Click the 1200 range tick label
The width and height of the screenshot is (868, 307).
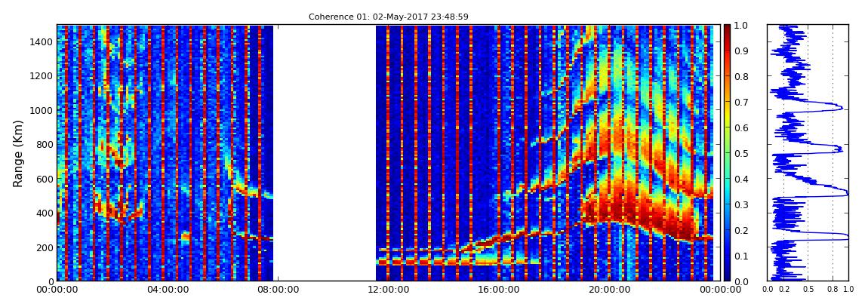click(41, 75)
